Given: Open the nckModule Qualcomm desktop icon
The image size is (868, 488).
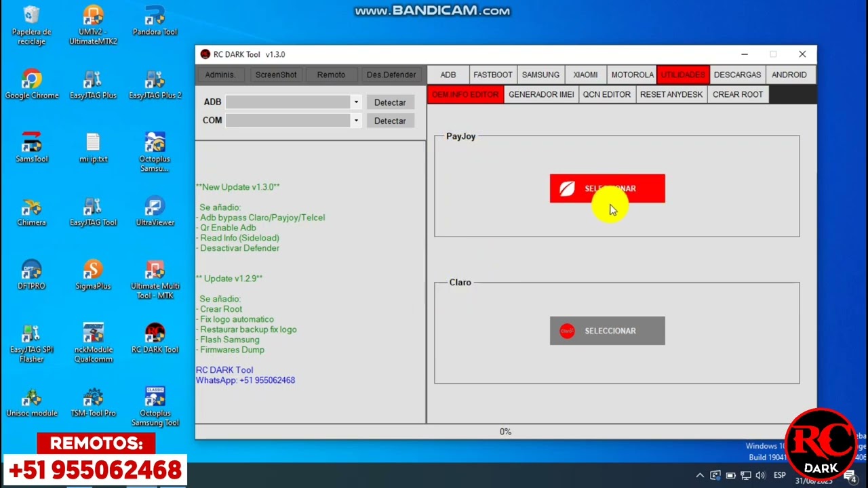Looking at the screenshot, I should pos(93,343).
